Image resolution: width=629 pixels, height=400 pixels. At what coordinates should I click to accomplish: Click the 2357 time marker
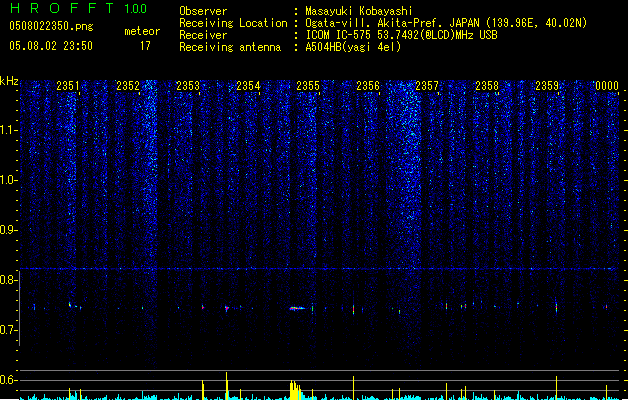pos(427,86)
